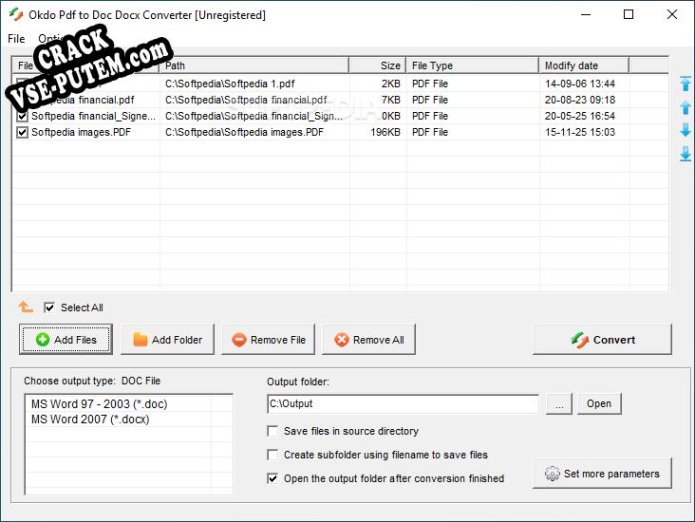Maximize the converter window

(x=629, y=15)
